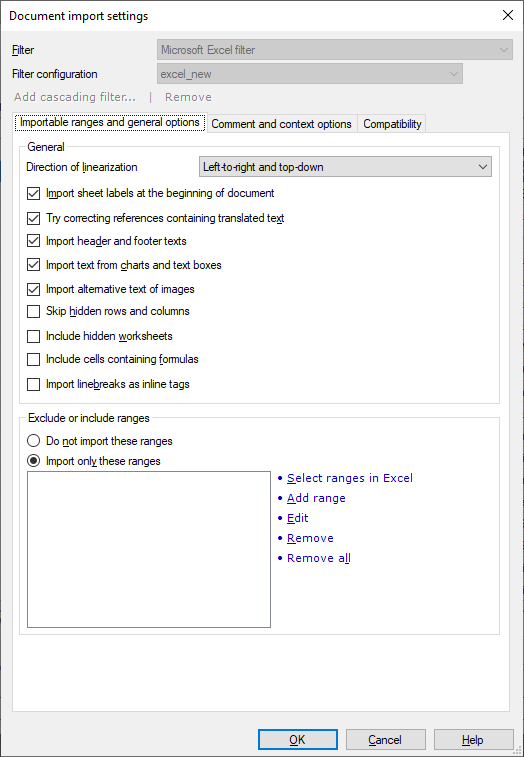Uncheck Import sheet labels at beginning of document
This screenshot has height=757, width=524.
(33, 194)
